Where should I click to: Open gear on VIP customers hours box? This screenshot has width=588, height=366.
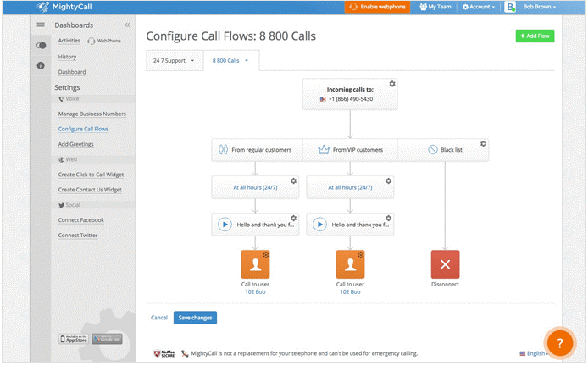pyautogui.click(x=388, y=180)
